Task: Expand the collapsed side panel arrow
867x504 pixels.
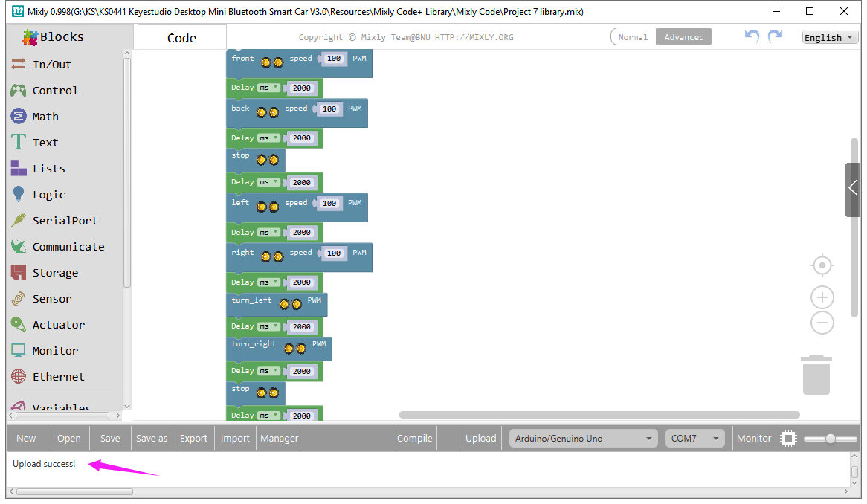Action: 853,189
